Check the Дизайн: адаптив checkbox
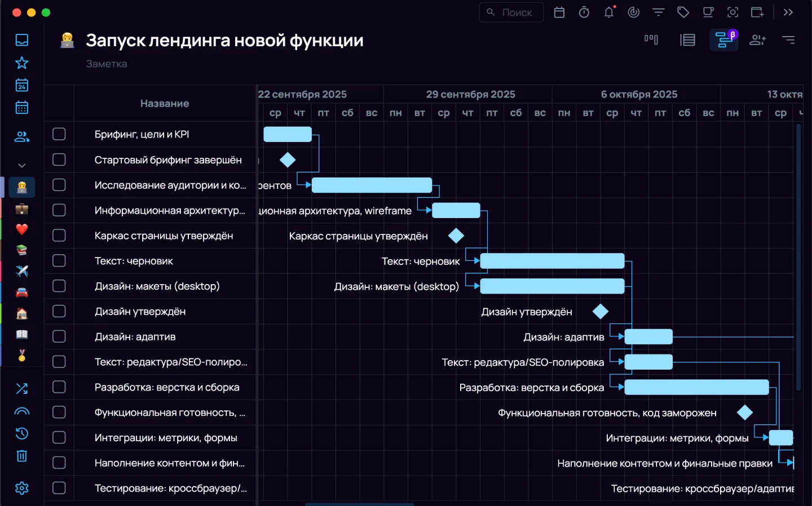This screenshot has width=812, height=506. 59,336
